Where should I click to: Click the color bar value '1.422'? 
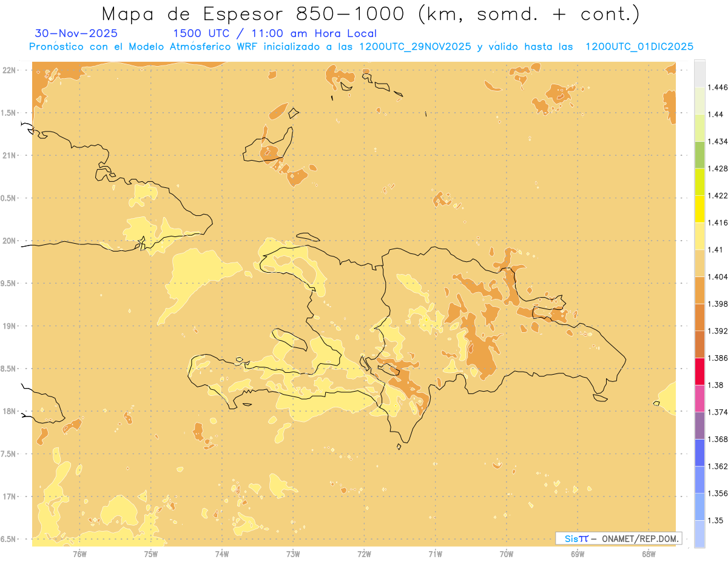[718, 196]
